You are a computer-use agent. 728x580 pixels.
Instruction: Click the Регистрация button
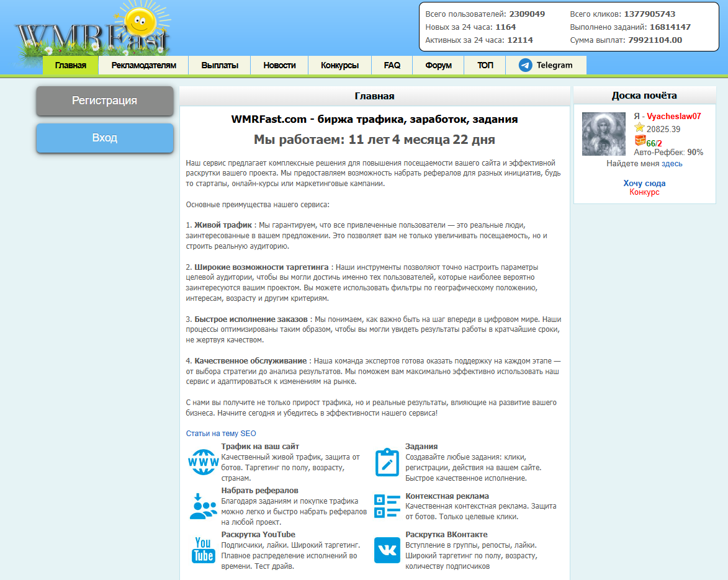tap(104, 100)
